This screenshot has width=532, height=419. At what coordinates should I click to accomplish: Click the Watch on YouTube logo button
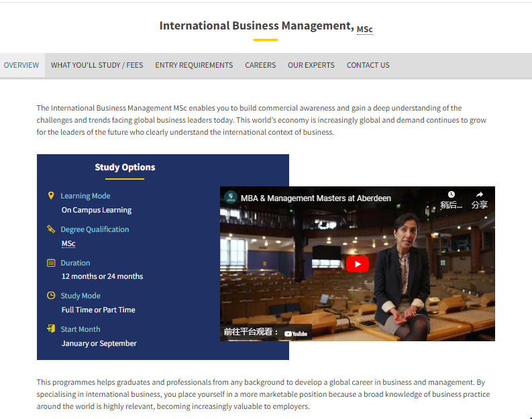click(296, 333)
